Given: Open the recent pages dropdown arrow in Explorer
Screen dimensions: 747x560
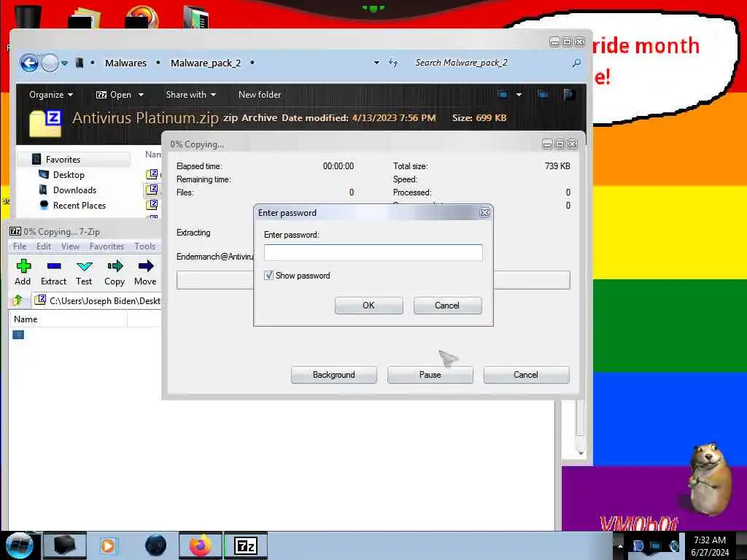Looking at the screenshot, I should pyautogui.click(x=64, y=63).
